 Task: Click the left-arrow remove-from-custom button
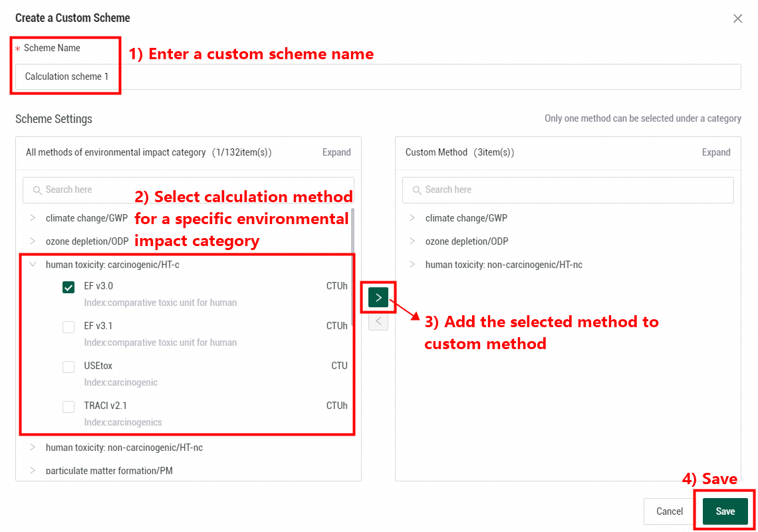(x=378, y=322)
